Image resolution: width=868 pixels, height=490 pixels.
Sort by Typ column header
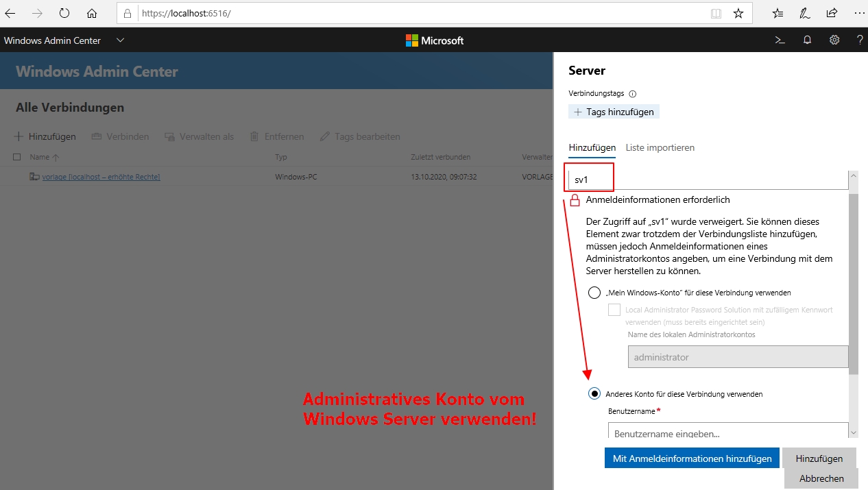[281, 157]
